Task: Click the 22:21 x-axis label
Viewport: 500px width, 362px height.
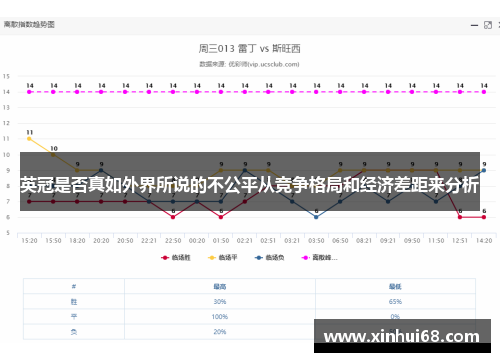Action: click(x=149, y=241)
